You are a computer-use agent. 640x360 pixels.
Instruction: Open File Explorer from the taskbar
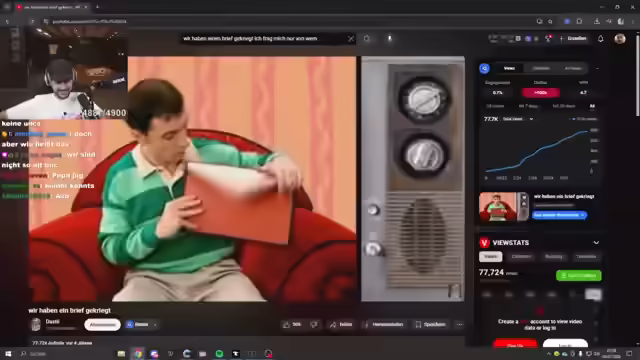(x=121, y=353)
